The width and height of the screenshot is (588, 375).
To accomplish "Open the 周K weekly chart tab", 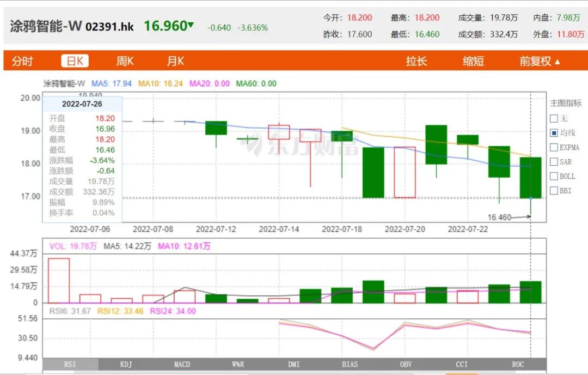I will click(x=125, y=61).
